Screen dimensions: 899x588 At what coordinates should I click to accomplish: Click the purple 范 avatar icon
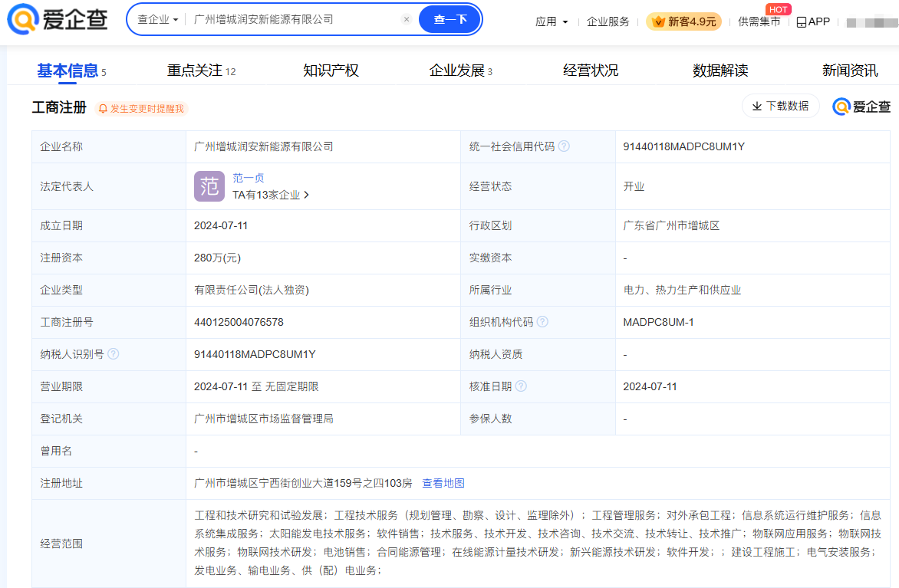209,186
